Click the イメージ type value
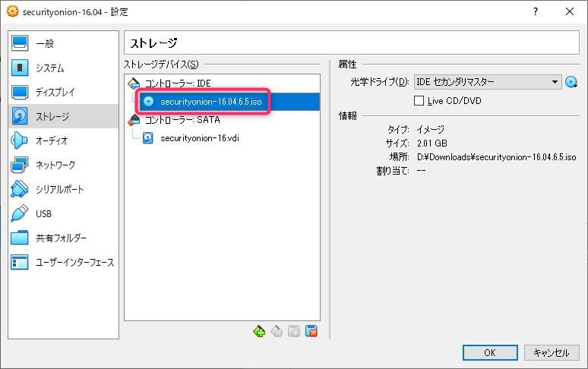The image size is (588, 369). (x=431, y=130)
